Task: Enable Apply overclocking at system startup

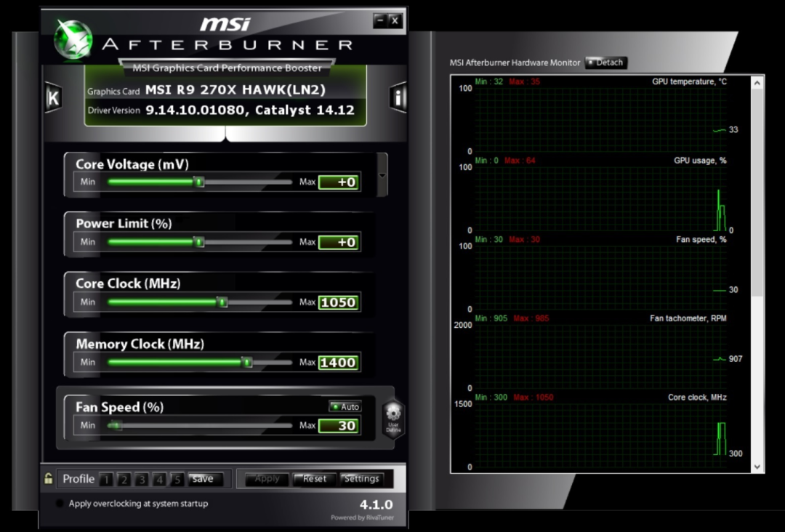Action: pyautogui.click(x=59, y=504)
